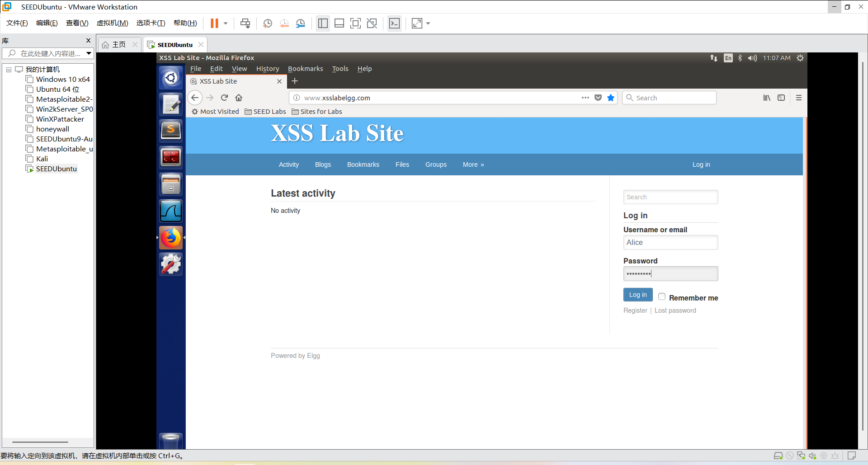Launch Sublime Text from the Ubuntu launcher
This screenshot has width=868, height=465.
[x=171, y=131]
